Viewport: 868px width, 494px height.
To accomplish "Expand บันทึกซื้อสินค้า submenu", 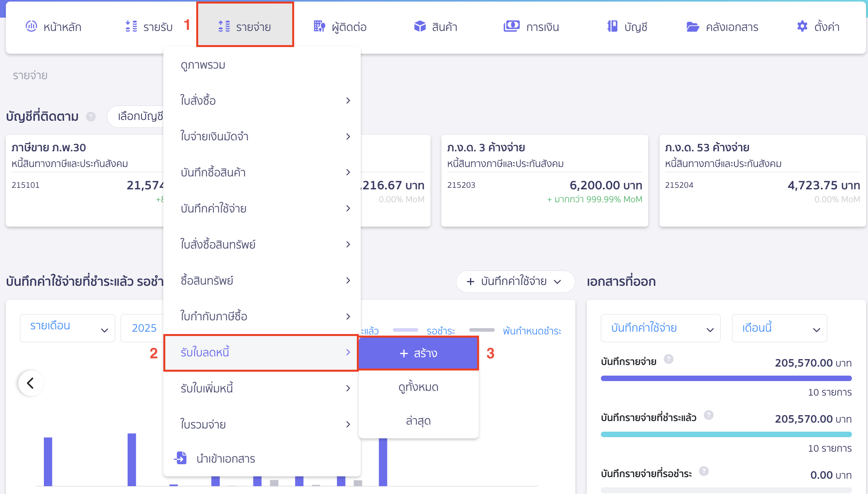I will pos(262,173).
